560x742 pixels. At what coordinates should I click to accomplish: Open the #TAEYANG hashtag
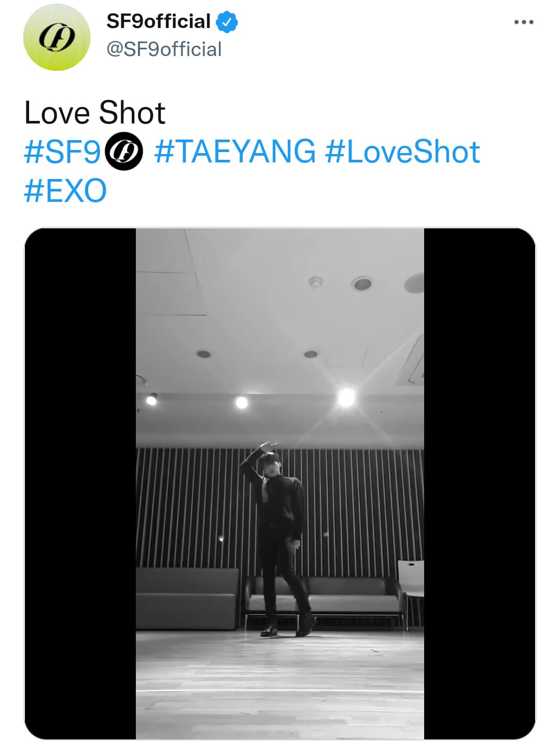(x=235, y=152)
